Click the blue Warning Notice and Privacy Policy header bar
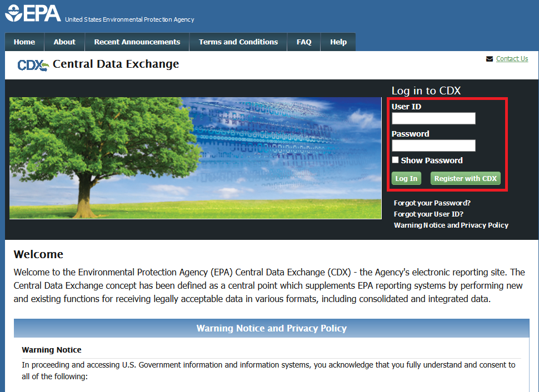This screenshot has width=539, height=392. (x=272, y=328)
